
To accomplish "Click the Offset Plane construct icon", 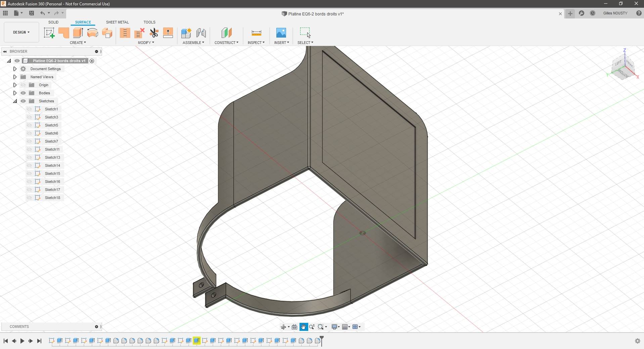I will (x=227, y=33).
